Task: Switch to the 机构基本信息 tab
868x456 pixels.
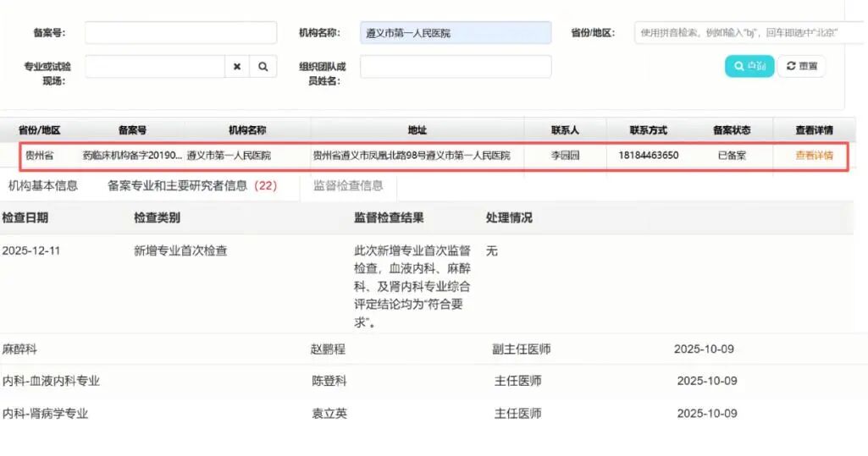Action: point(43,185)
